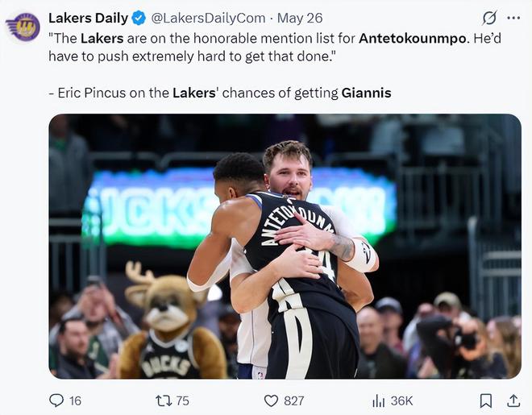The height and width of the screenshot is (415, 532).
Task: Share the tweet via share icon
Action: [x=513, y=400]
